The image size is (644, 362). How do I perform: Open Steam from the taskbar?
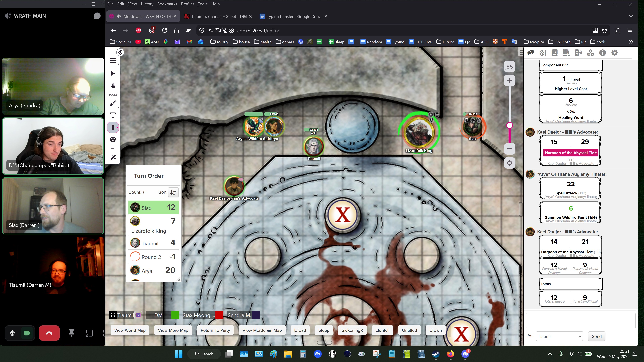pos(436,354)
